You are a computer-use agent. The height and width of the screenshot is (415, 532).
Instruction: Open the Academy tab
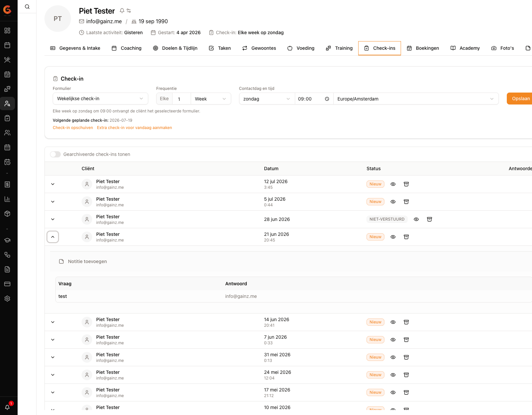click(x=465, y=48)
